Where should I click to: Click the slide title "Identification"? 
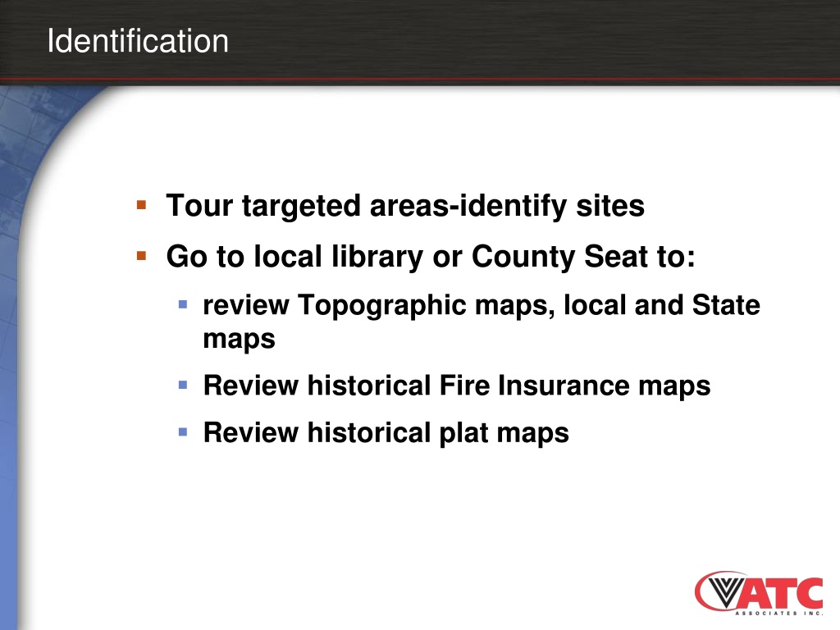pyautogui.click(x=138, y=41)
